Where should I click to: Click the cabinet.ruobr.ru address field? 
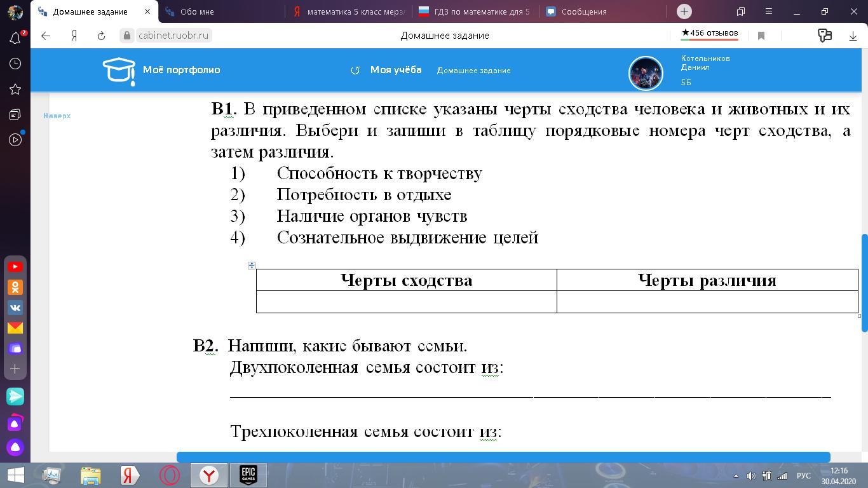[173, 36]
